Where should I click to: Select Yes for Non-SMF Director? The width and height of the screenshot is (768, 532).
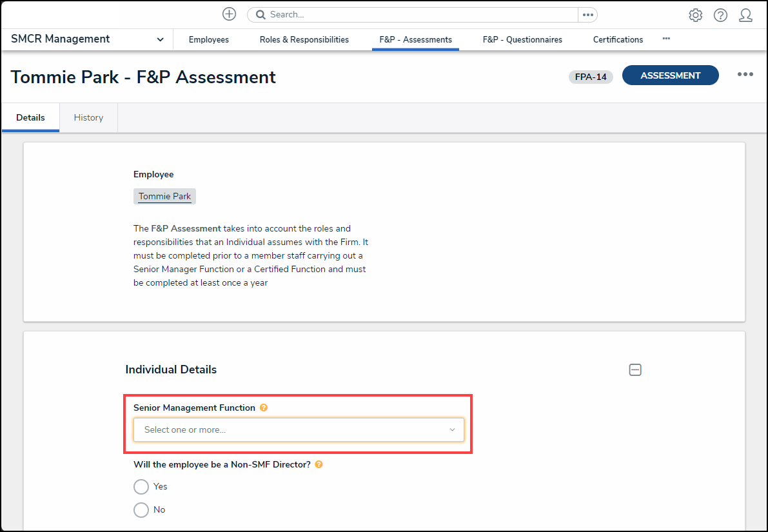pyautogui.click(x=141, y=486)
